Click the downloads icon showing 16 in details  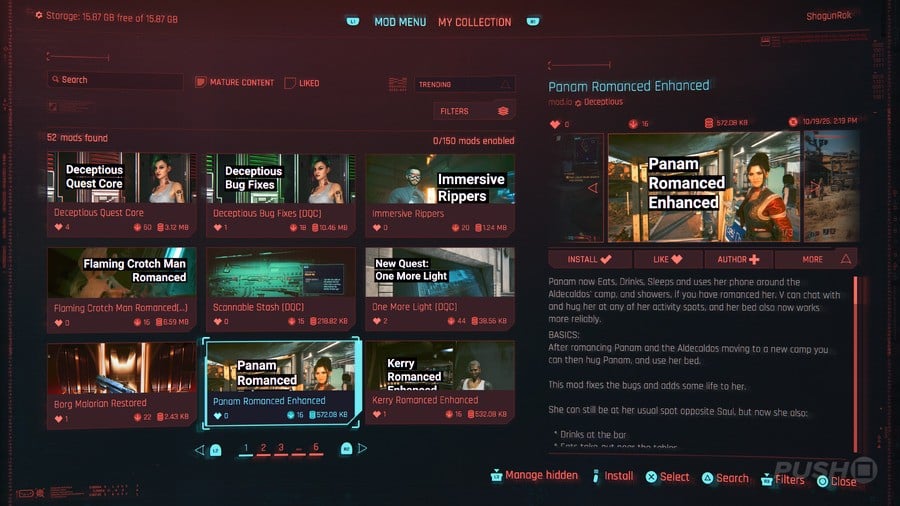pyautogui.click(x=633, y=123)
